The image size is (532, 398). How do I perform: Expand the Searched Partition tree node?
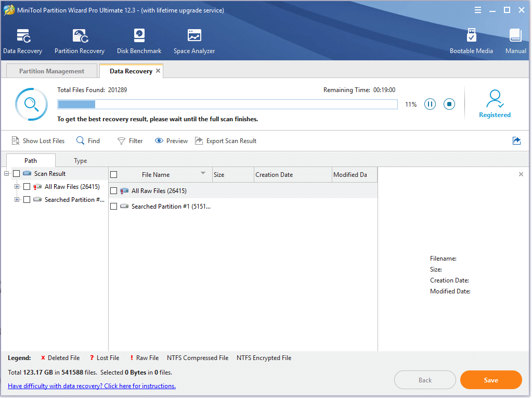(x=17, y=200)
